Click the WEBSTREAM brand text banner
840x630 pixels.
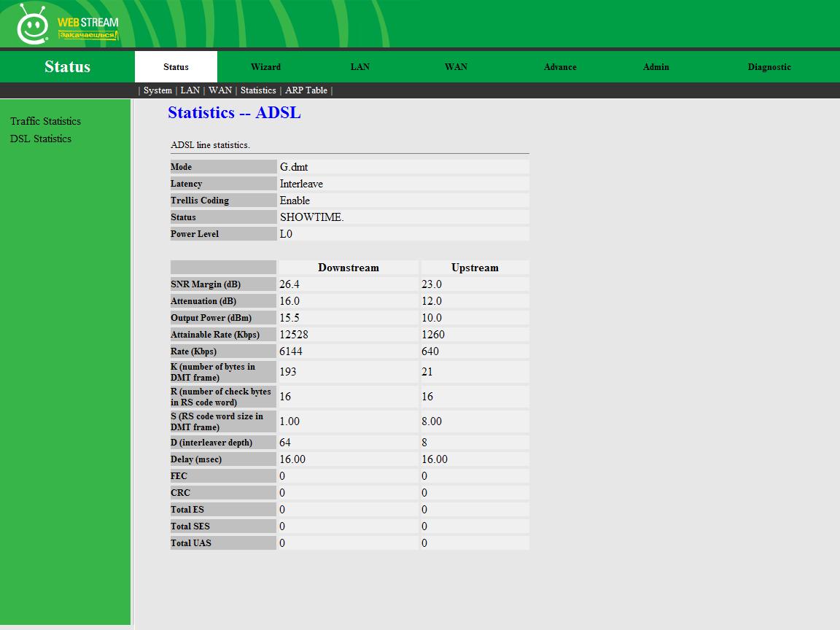[x=87, y=28]
